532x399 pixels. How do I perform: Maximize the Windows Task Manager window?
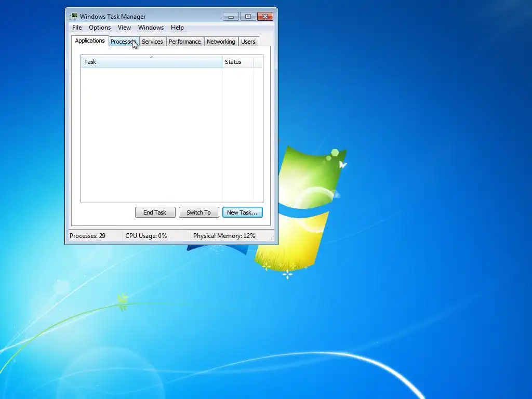248,16
